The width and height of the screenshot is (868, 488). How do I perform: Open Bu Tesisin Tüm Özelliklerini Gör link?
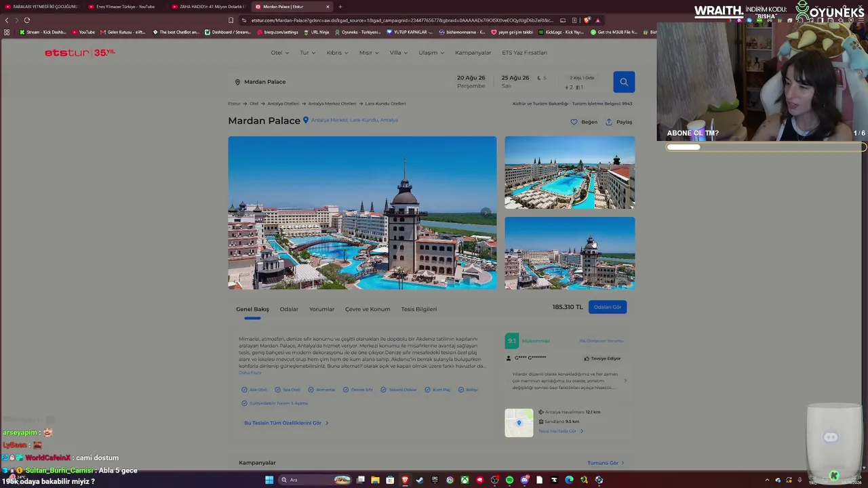(286, 423)
